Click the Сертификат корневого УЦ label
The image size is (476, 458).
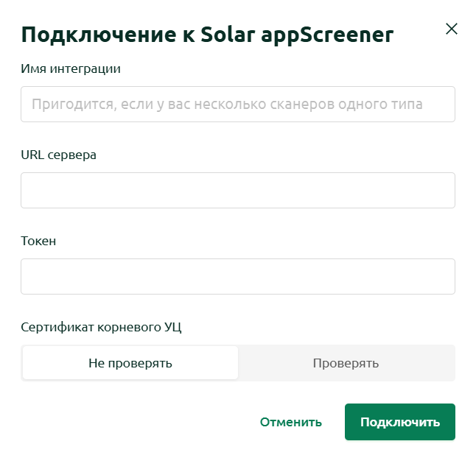(x=101, y=327)
